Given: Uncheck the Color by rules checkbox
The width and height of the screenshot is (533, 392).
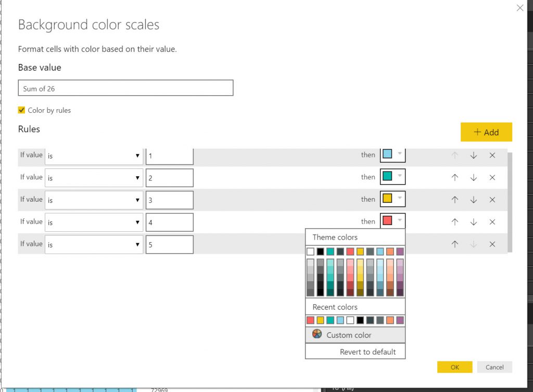Looking at the screenshot, I should (21, 110).
